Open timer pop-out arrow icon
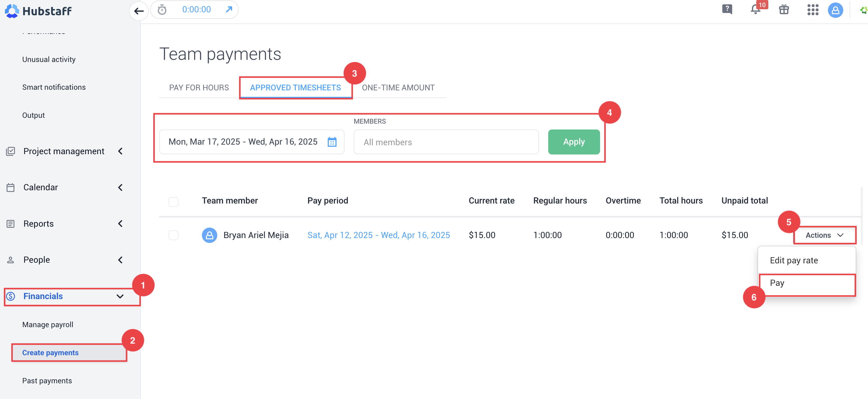 (229, 10)
